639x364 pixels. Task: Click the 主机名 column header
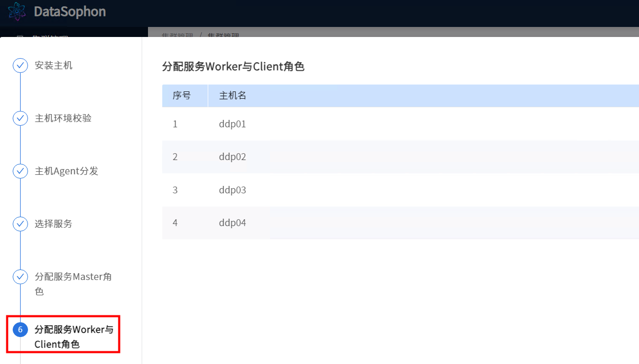[233, 96]
